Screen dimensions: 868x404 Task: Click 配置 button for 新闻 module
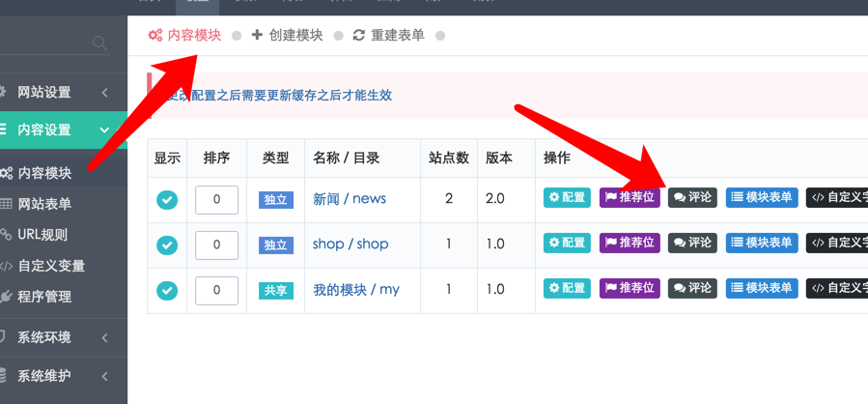(x=568, y=198)
